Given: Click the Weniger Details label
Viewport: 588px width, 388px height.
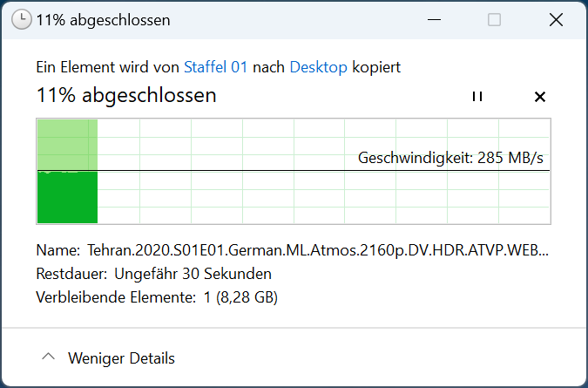Looking at the screenshot, I should (x=121, y=358).
